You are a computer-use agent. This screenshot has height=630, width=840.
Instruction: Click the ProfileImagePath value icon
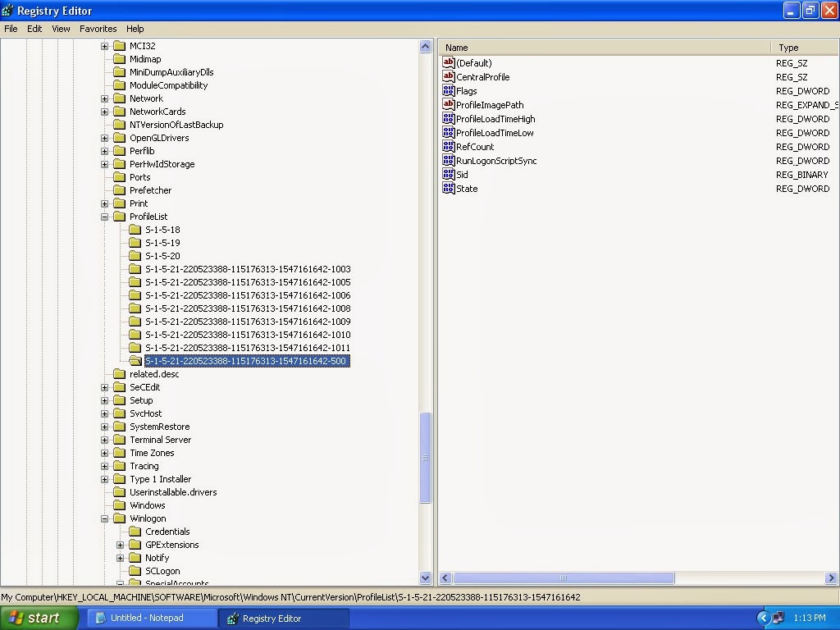coord(449,104)
